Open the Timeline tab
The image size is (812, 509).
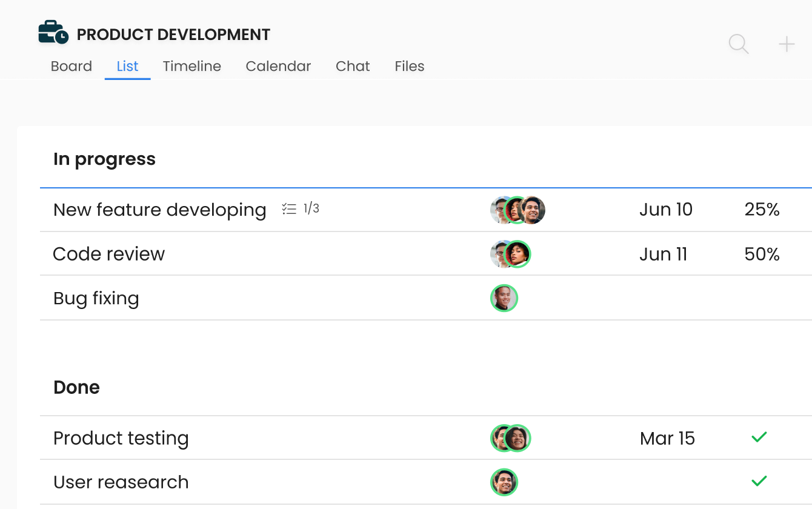(192, 66)
